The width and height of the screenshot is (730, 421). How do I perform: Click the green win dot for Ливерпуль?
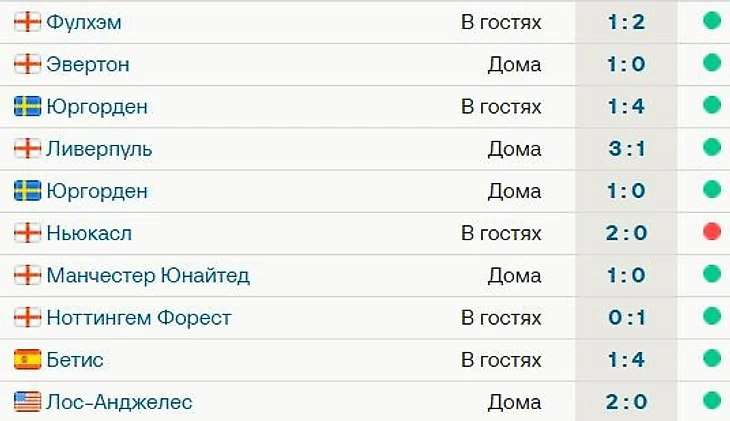tap(712, 148)
